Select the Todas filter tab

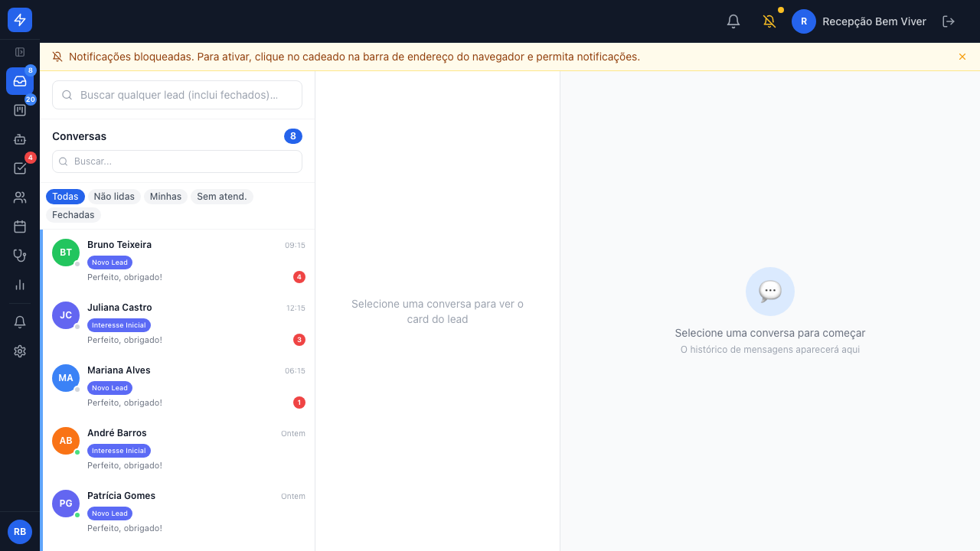(65, 197)
